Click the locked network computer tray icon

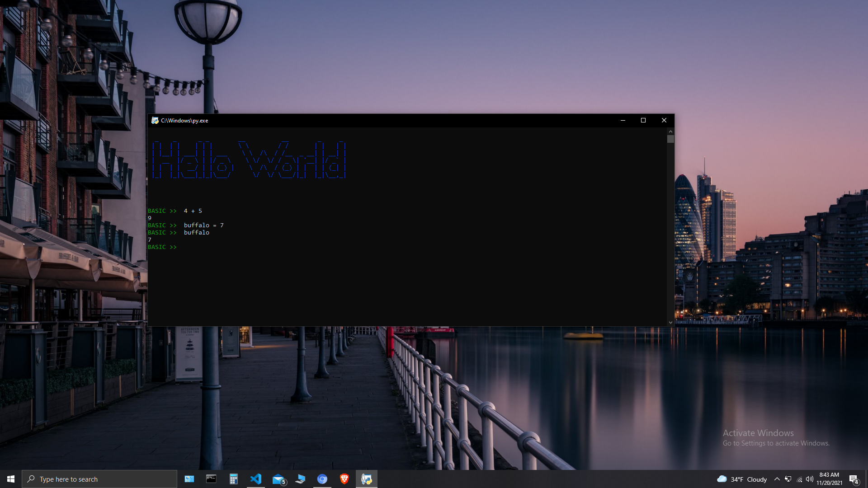[x=788, y=479]
